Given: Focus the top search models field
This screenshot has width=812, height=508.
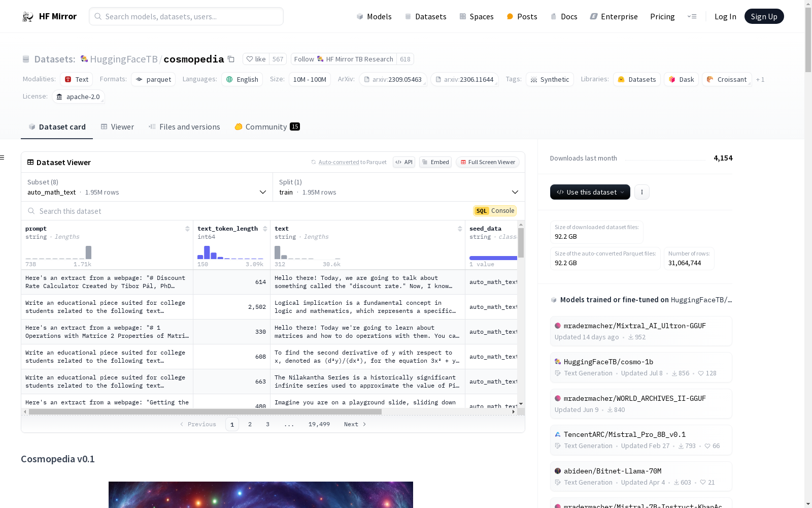Looking at the screenshot, I should pyautogui.click(x=186, y=16).
